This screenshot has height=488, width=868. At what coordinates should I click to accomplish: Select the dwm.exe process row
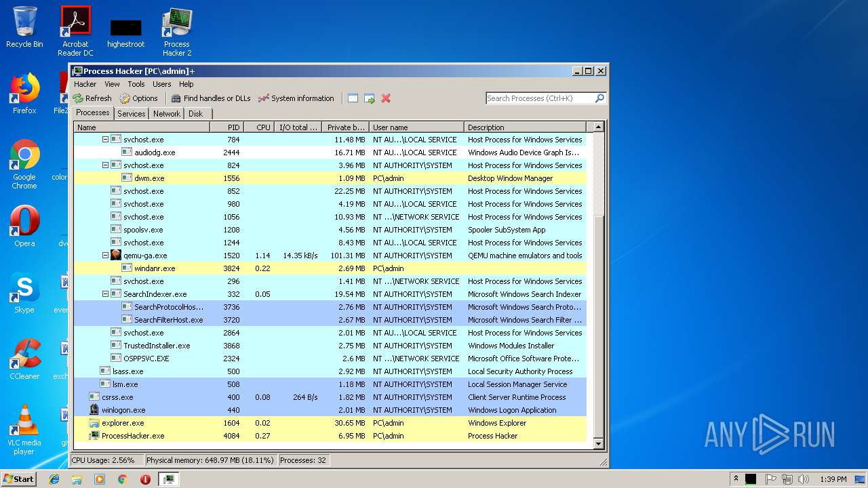pos(330,178)
